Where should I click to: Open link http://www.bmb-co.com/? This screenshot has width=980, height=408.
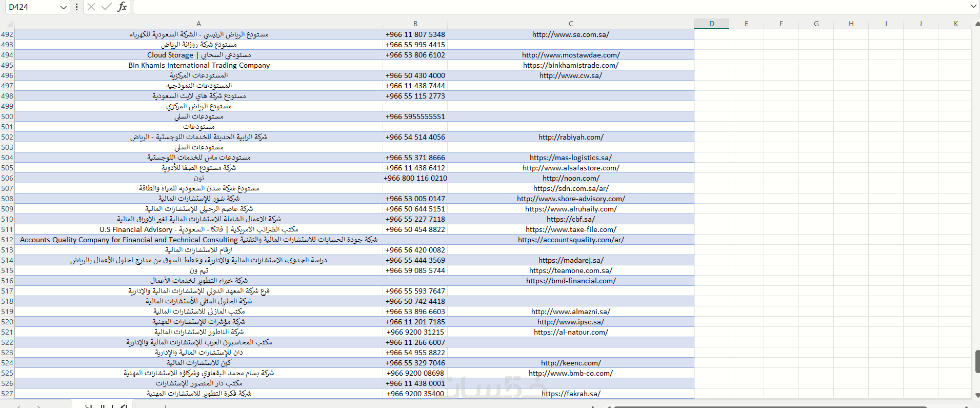(x=571, y=373)
